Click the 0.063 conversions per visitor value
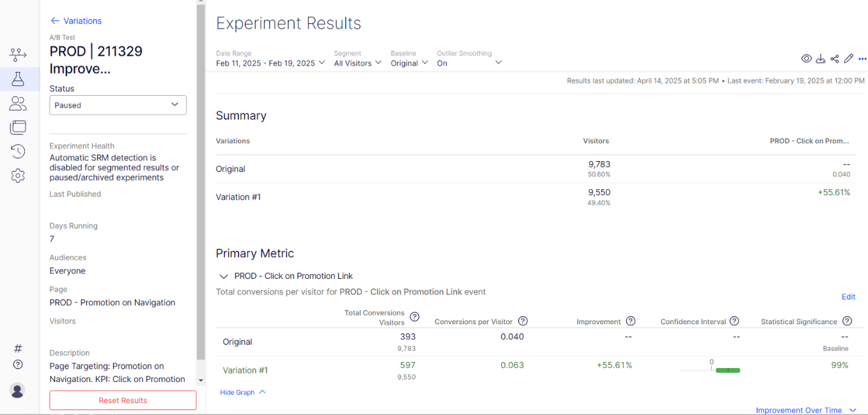The width and height of the screenshot is (868, 415). click(512, 365)
